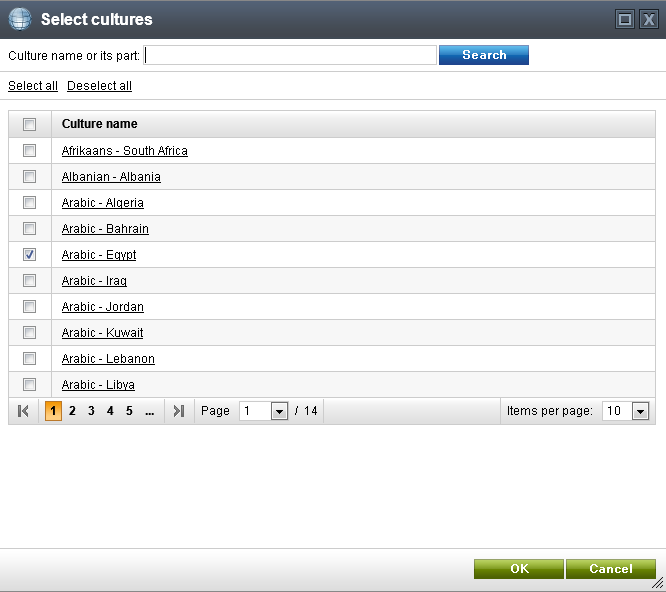Go to page 3 in pager
This screenshot has height=592, width=666.
coord(91,411)
